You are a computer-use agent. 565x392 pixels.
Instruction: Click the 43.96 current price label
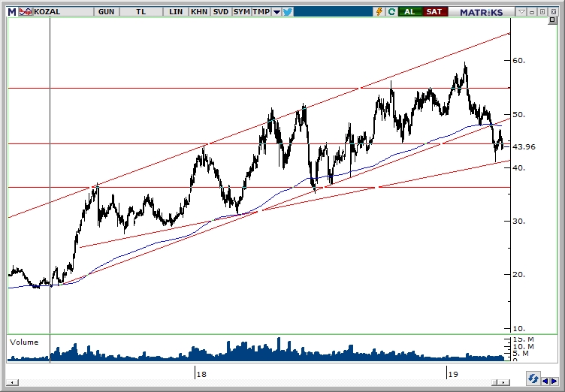[x=524, y=146]
